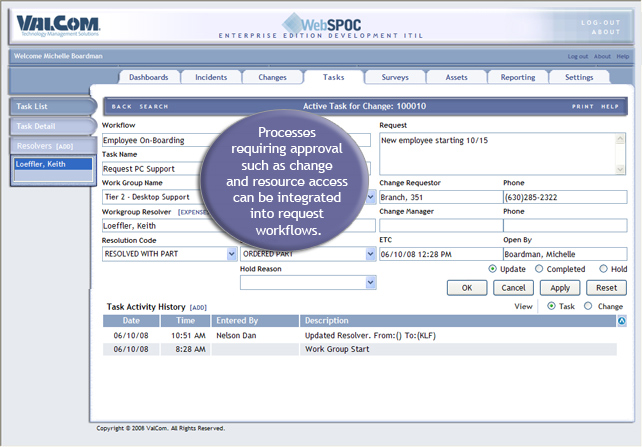Switch to the Reporting tab
Viewport: 642px width, 447px height.
(518, 77)
